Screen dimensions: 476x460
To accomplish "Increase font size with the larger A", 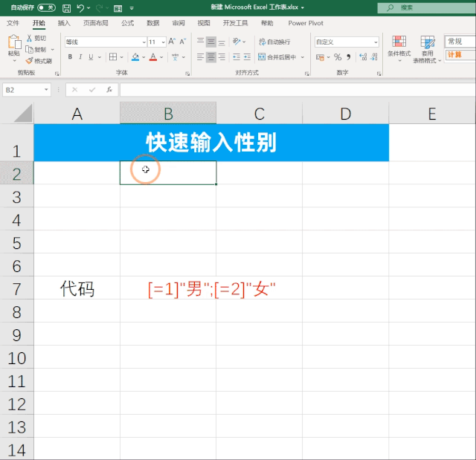I will (172, 42).
